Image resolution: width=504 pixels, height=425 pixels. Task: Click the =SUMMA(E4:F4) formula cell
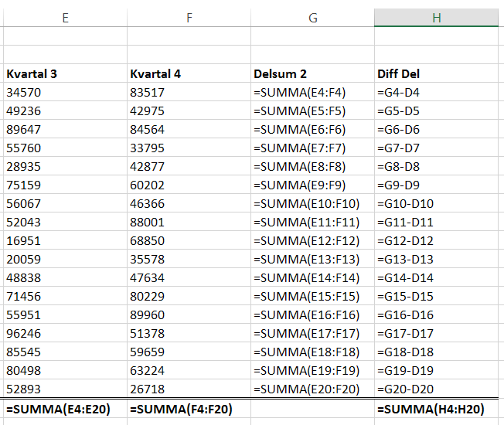(312, 93)
